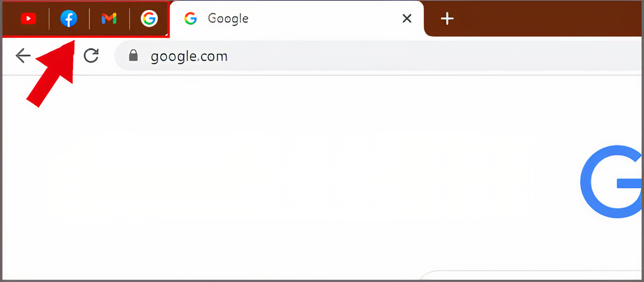The image size is (644, 282).
Task: View site info via the lock icon
Action: tap(133, 56)
